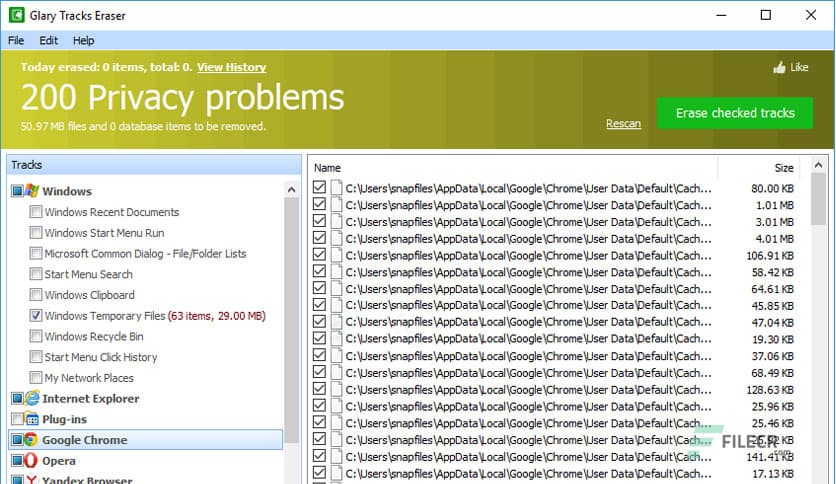Click the Glary Tracks Eraser app icon
The height and width of the screenshot is (484, 836).
click(x=16, y=15)
